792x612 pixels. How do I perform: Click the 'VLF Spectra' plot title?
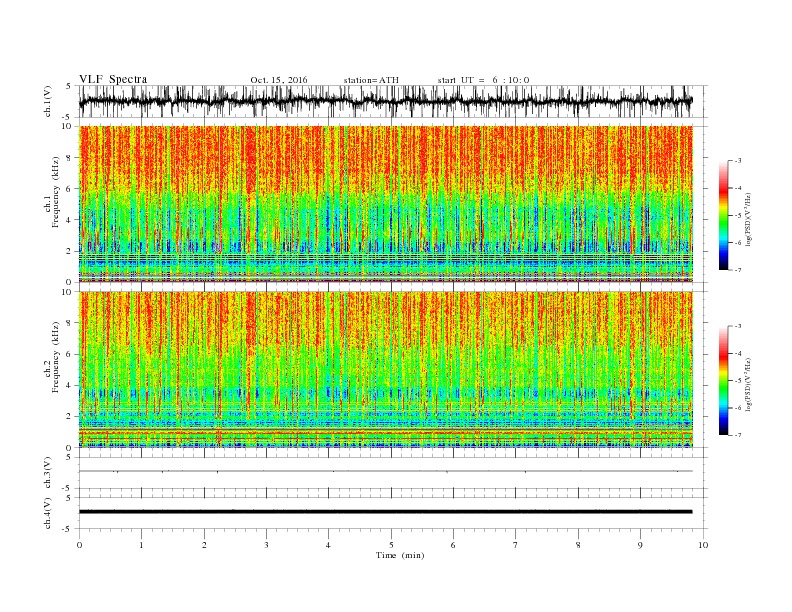pos(113,79)
